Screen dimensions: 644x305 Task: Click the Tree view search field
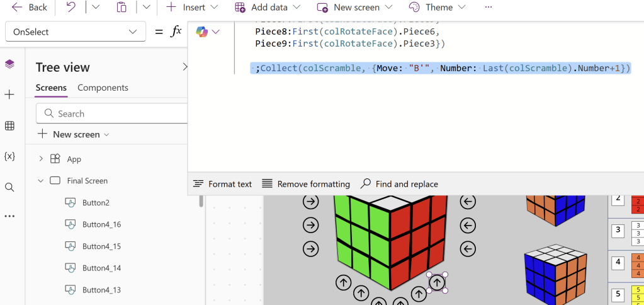(x=112, y=113)
